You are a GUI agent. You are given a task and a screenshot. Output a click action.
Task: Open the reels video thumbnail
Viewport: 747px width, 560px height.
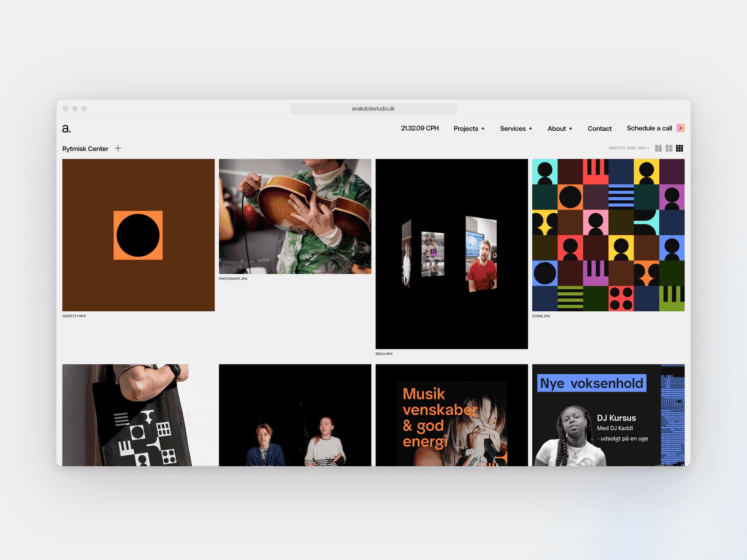pos(452,254)
